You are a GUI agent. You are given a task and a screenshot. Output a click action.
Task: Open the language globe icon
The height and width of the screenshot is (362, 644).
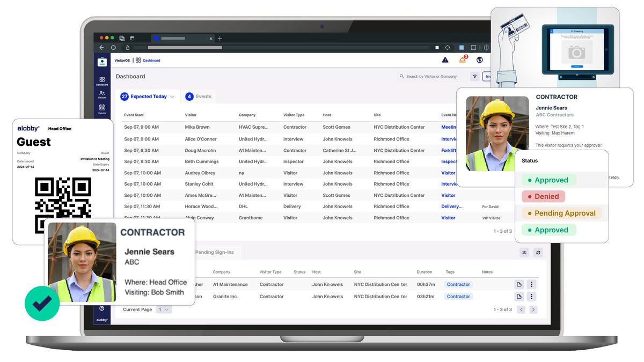(480, 60)
